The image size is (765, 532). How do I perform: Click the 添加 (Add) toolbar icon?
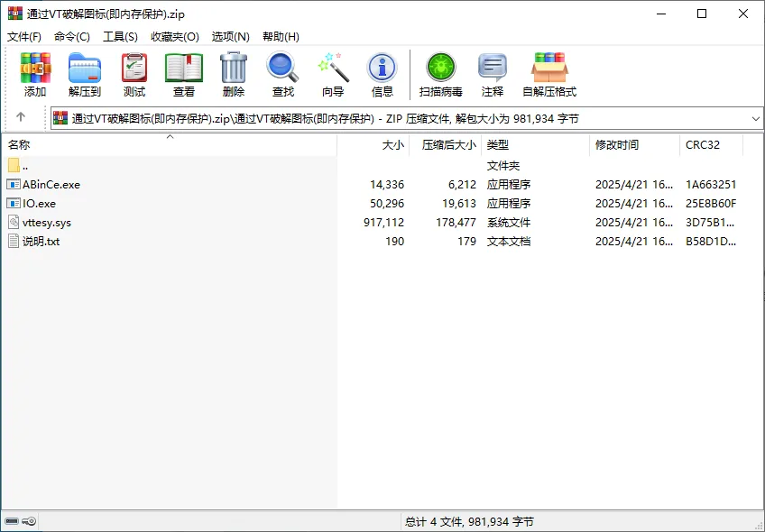click(35, 72)
